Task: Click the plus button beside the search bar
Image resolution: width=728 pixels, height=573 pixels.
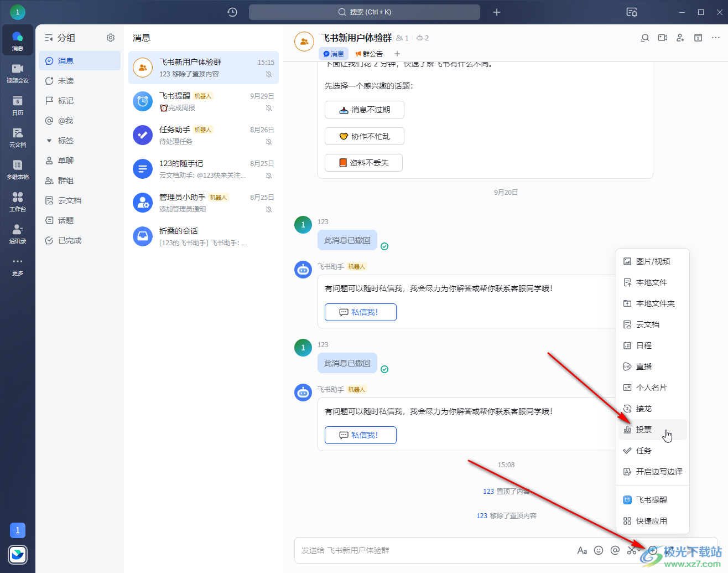Action: point(497,12)
